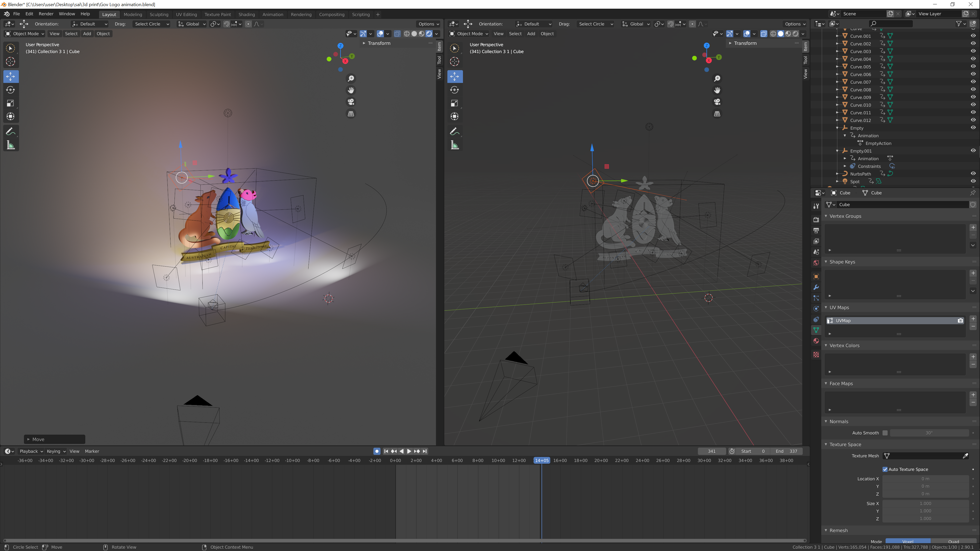Image resolution: width=980 pixels, height=551 pixels.
Task: Open the Render properties tab
Action: [x=816, y=219]
